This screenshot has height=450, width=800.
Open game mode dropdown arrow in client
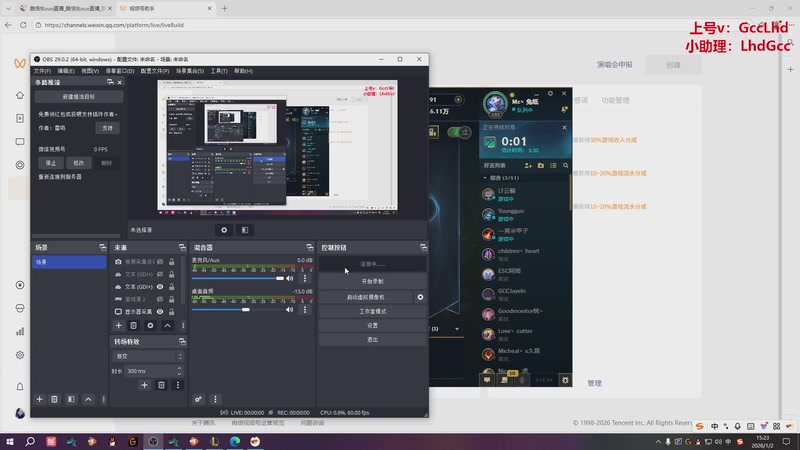(x=457, y=329)
